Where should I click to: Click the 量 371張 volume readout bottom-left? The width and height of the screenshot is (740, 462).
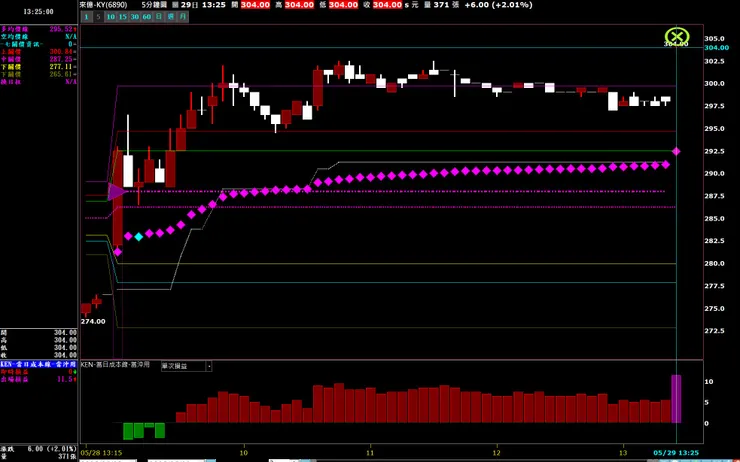click(x=39, y=456)
